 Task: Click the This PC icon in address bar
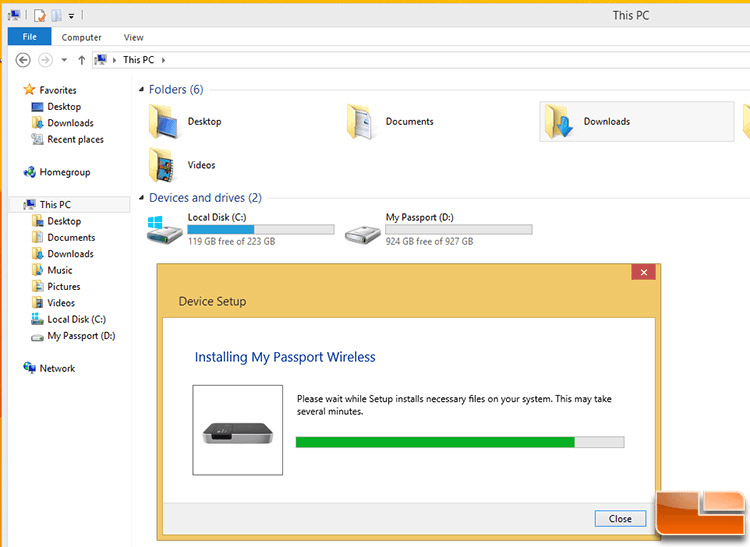point(100,60)
